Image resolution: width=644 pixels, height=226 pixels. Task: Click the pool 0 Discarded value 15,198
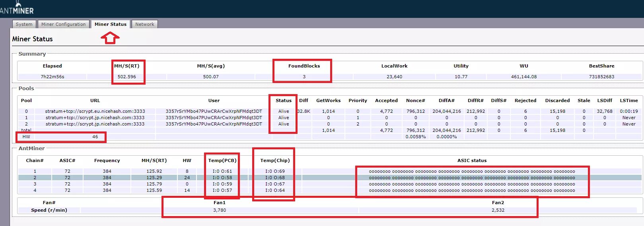(x=557, y=111)
